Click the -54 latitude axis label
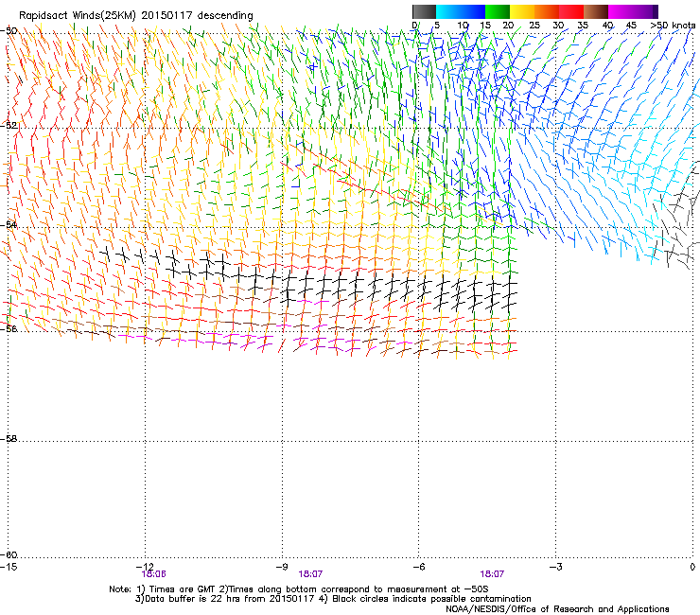The image size is (700, 615). pos(9,224)
